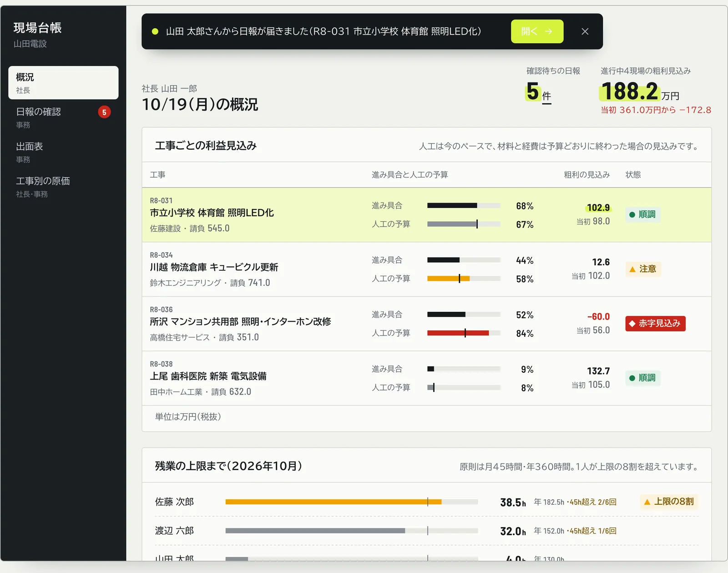Click the 順調 status badge for R8-038

642,378
